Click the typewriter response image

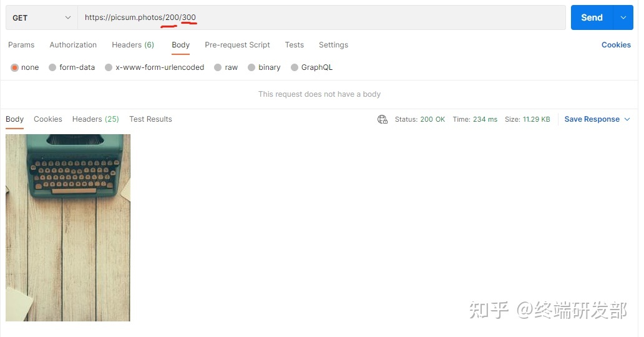coord(68,228)
